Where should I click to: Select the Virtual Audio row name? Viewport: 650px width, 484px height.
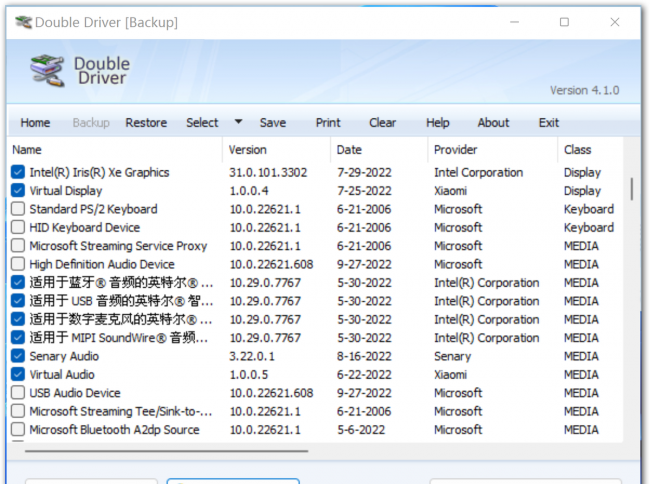tap(62, 375)
